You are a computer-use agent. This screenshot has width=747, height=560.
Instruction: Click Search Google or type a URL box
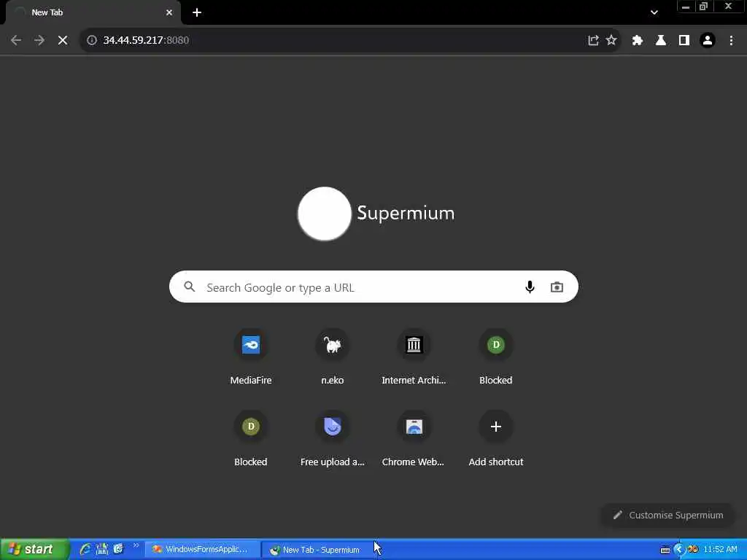pos(373,287)
